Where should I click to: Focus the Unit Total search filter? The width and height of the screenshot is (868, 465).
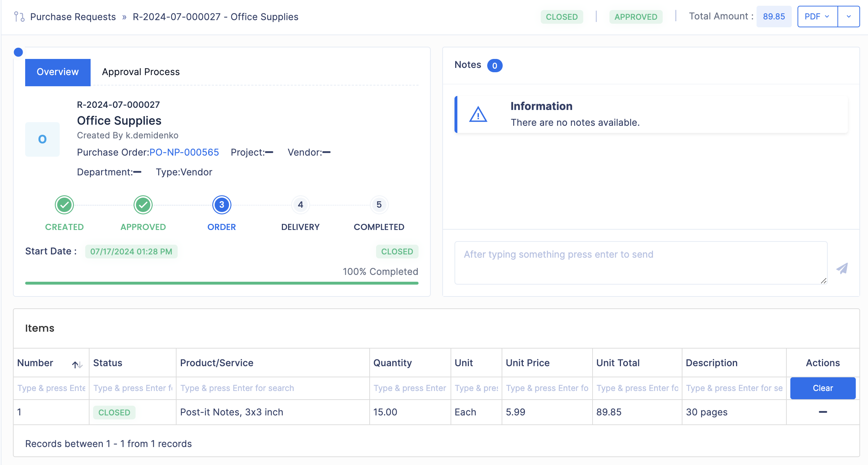[x=638, y=388]
